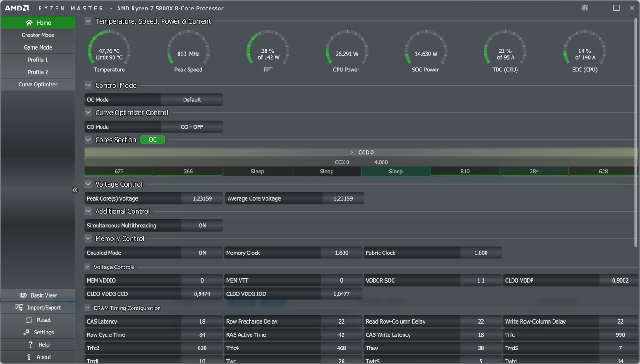
Task: Click the PPT gauge showing 38 %
Action: (268, 51)
